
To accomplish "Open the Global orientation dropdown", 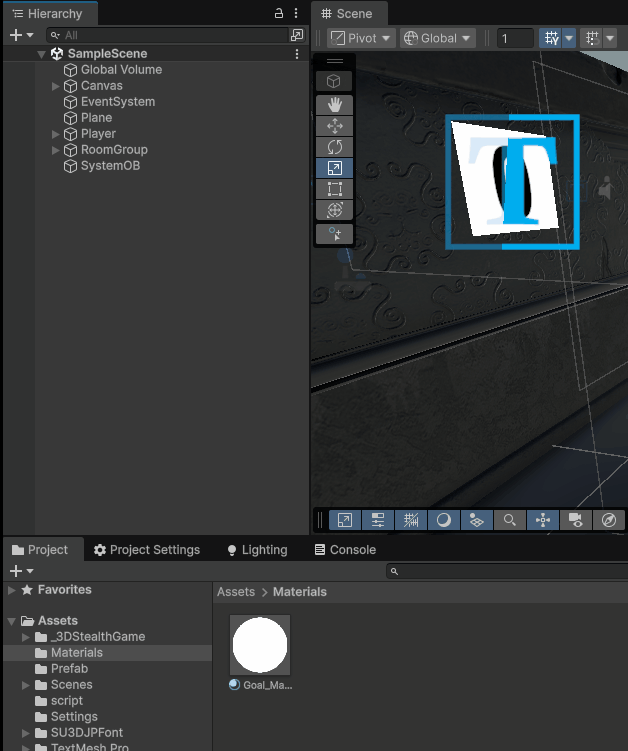I will [437, 38].
